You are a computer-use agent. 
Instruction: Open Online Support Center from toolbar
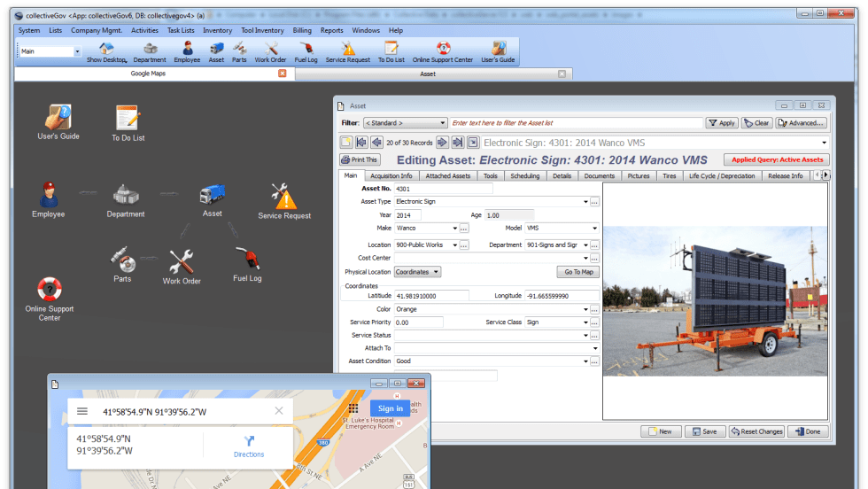[x=443, y=52]
